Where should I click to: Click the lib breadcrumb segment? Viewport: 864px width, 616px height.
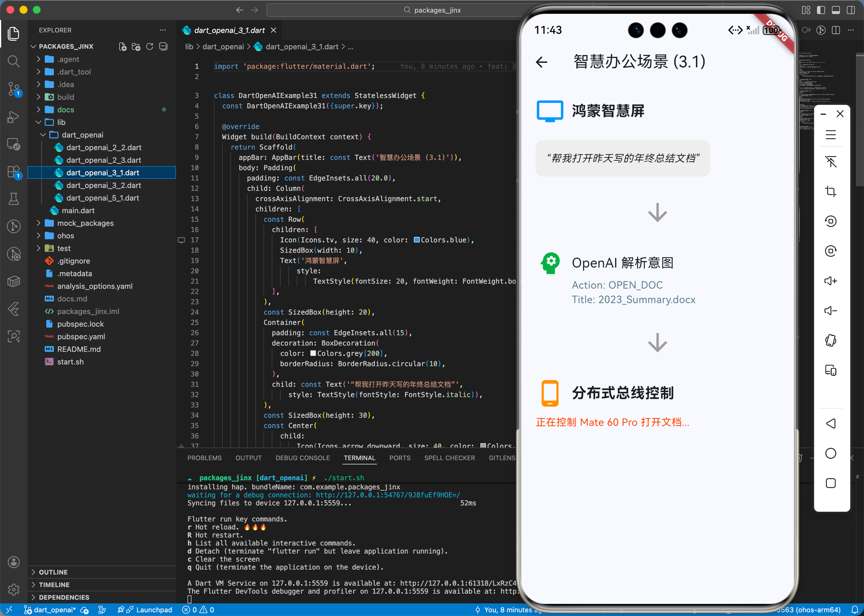coord(189,47)
